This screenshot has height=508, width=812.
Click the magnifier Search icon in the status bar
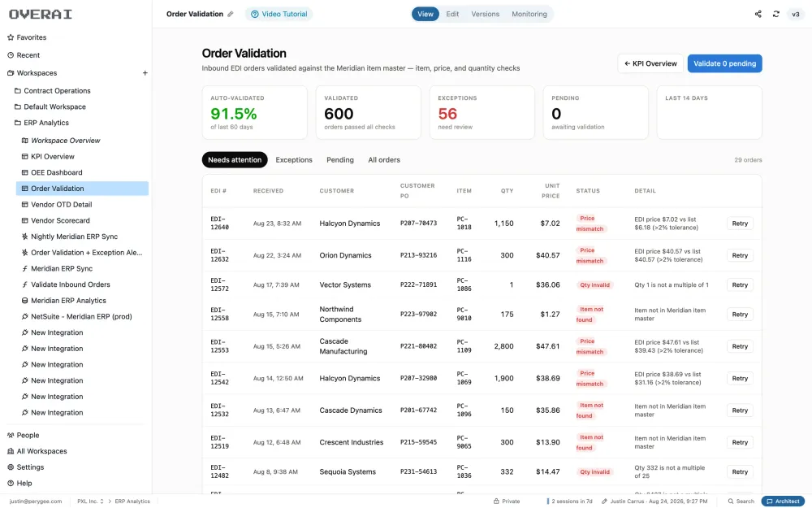[x=731, y=501]
